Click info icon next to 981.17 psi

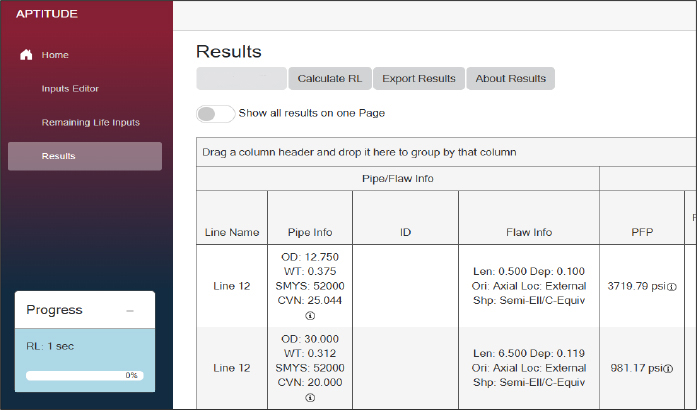coord(671,368)
